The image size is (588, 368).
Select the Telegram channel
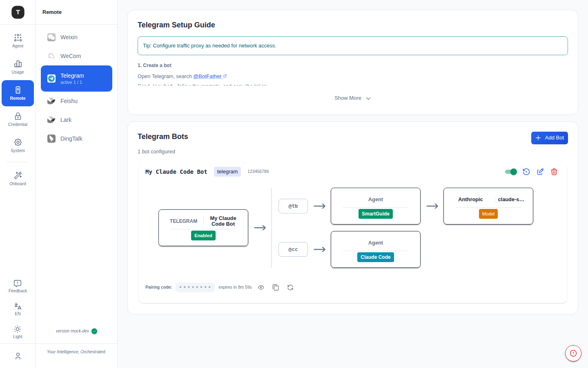point(77,79)
